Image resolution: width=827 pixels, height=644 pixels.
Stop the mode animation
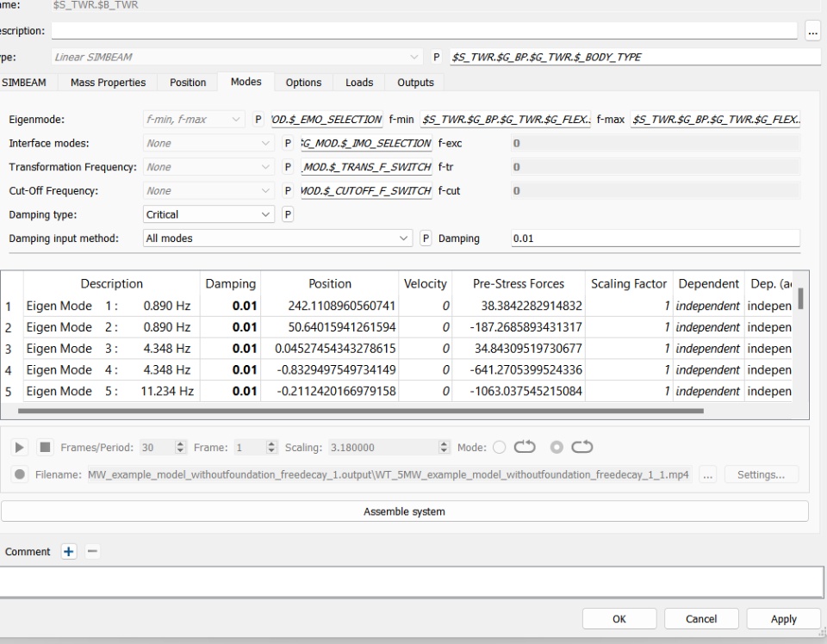pos(45,448)
